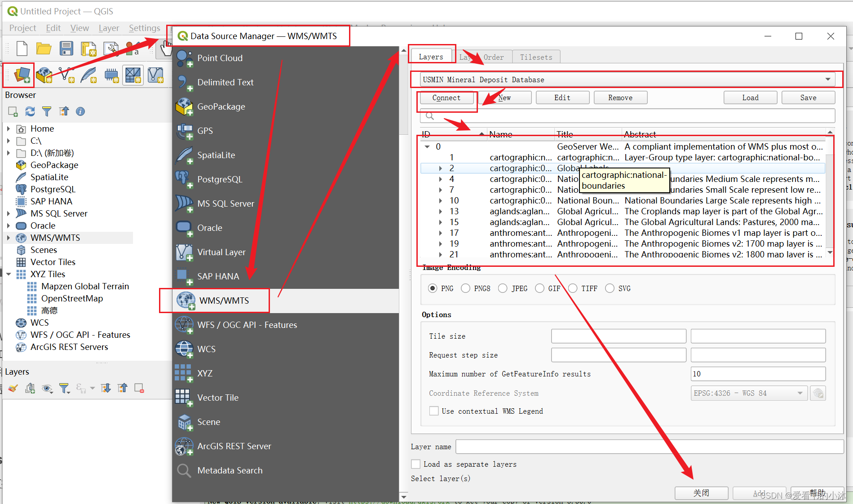Expand WMS/WMTS in Browser tree
Image resolution: width=853 pixels, height=504 pixels.
coord(9,238)
